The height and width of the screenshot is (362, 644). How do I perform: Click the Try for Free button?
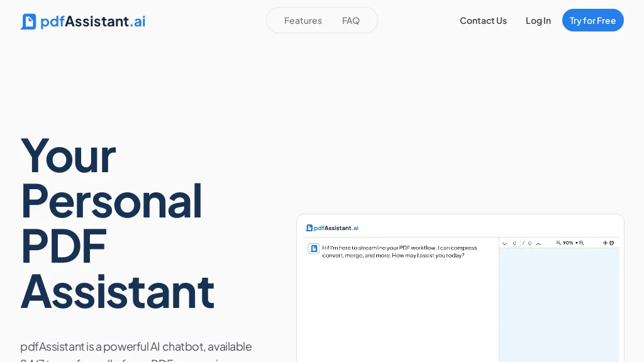(592, 20)
